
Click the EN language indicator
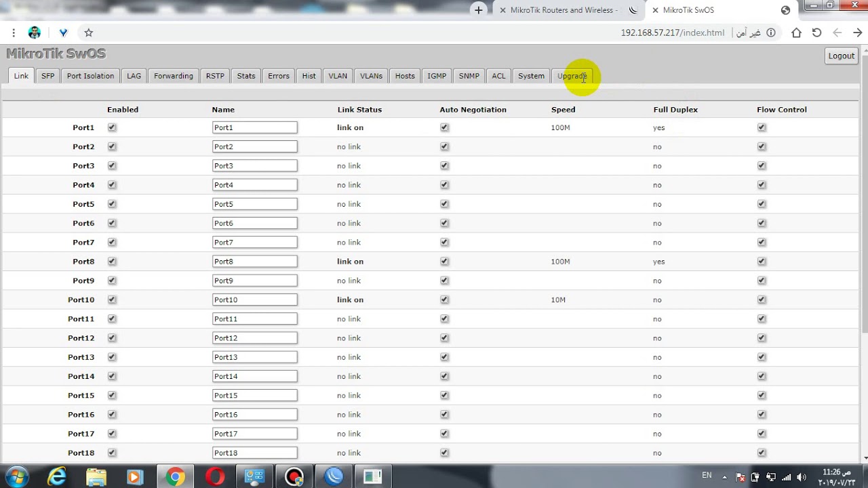pos(707,476)
